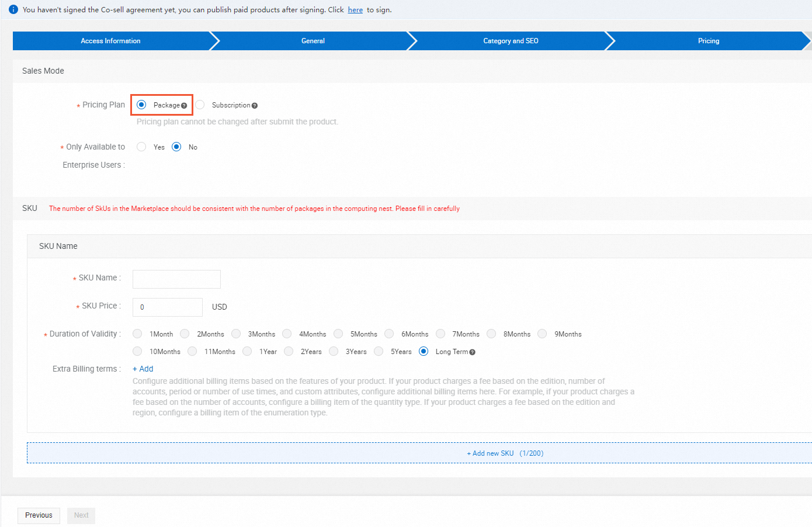The height and width of the screenshot is (527, 812).
Task: Select 9Months duration of validity
Action: (x=542, y=334)
